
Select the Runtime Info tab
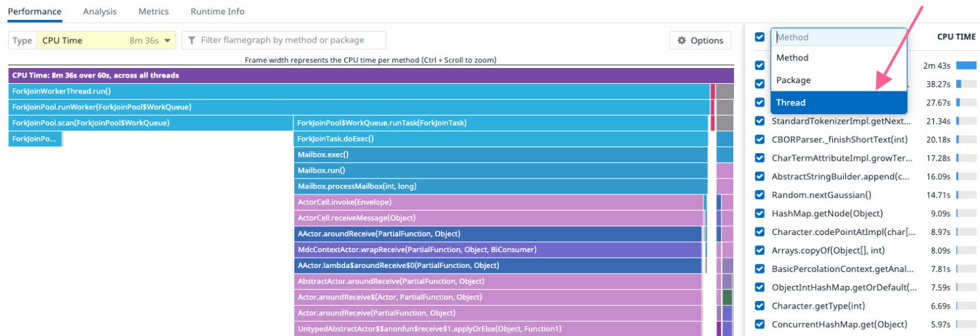[217, 12]
